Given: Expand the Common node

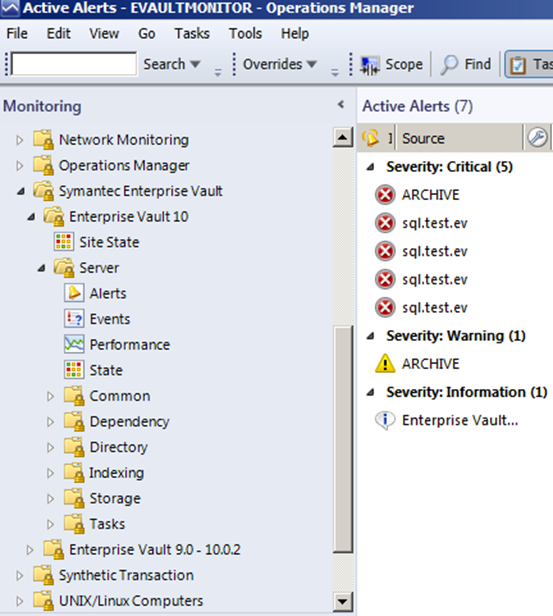Looking at the screenshot, I should tap(50, 396).
